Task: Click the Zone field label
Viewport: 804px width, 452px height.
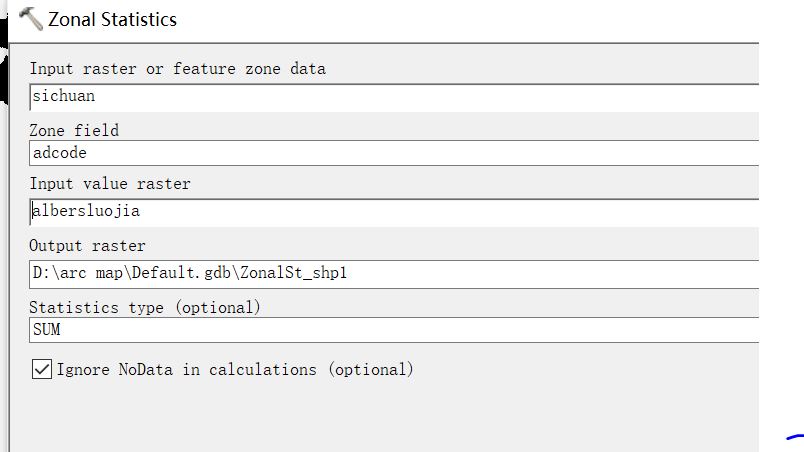Action: (x=74, y=130)
